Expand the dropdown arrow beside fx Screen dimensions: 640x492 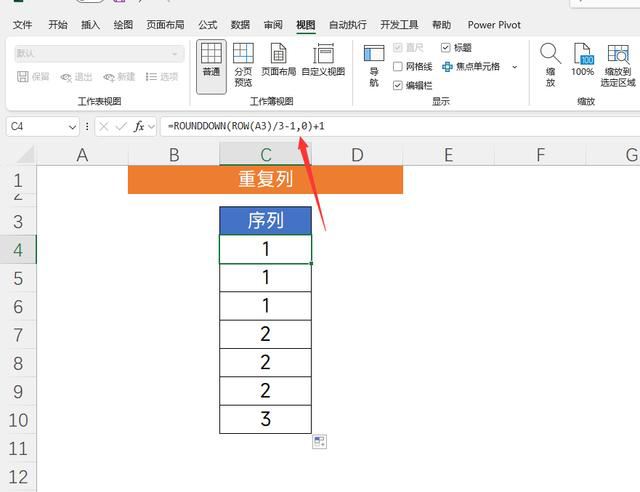tap(151, 127)
